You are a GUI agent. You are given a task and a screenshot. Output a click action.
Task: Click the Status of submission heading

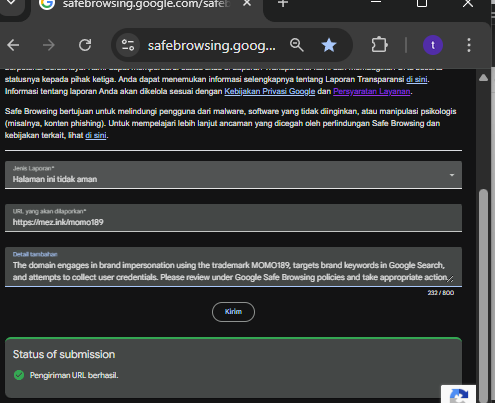(x=64, y=354)
